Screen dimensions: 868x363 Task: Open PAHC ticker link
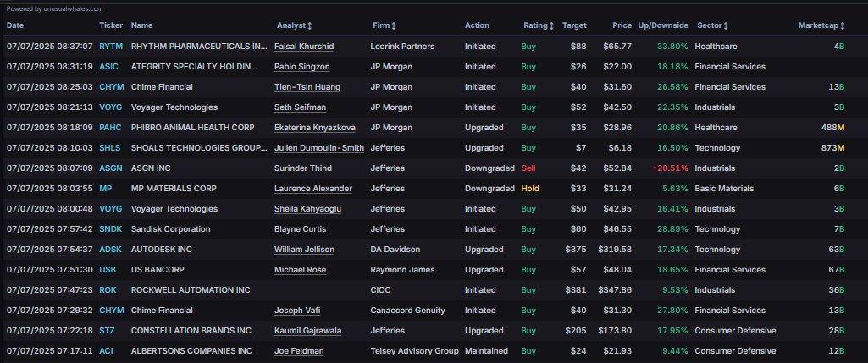point(111,127)
